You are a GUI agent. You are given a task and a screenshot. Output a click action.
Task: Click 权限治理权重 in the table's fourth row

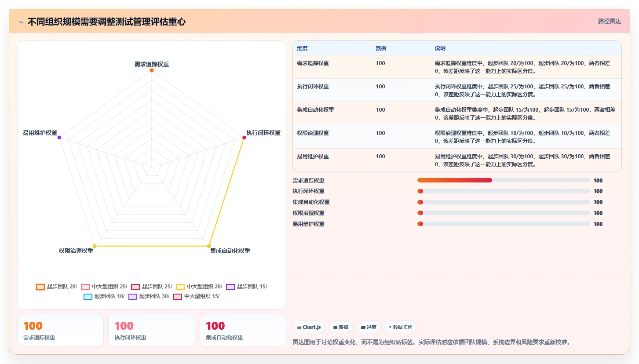pos(313,133)
